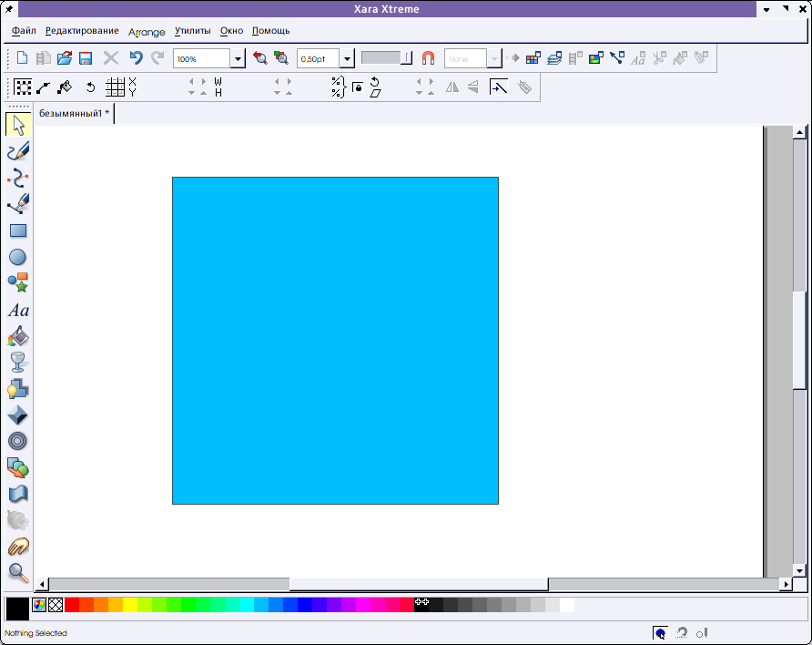The width and height of the screenshot is (812, 645).
Task: Click the yellow color swatch in the palette
Action: 130,605
